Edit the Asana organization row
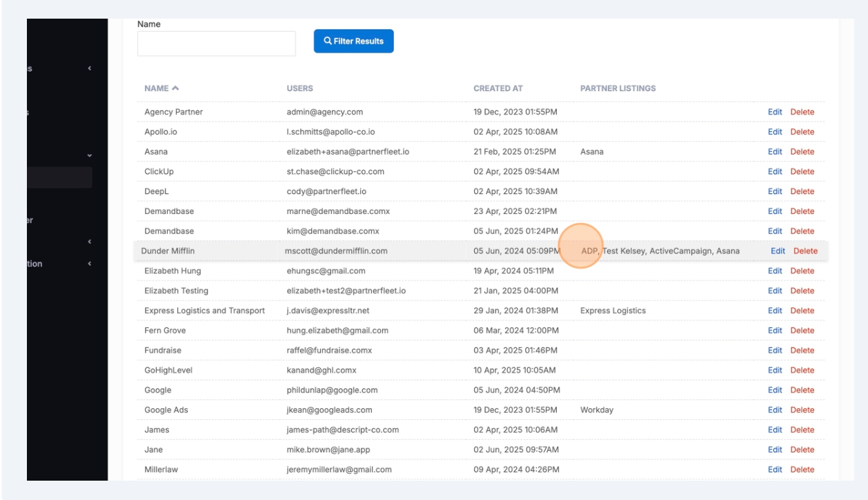The image size is (868, 500). click(775, 152)
